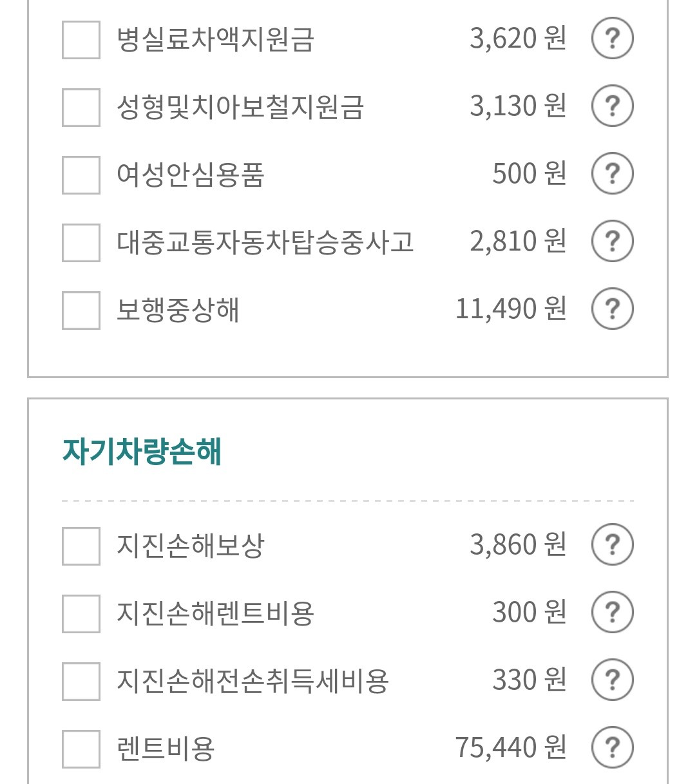688x784 pixels.
Task: Show help for 지진손해렌트비용
Action: click(612, 613)
